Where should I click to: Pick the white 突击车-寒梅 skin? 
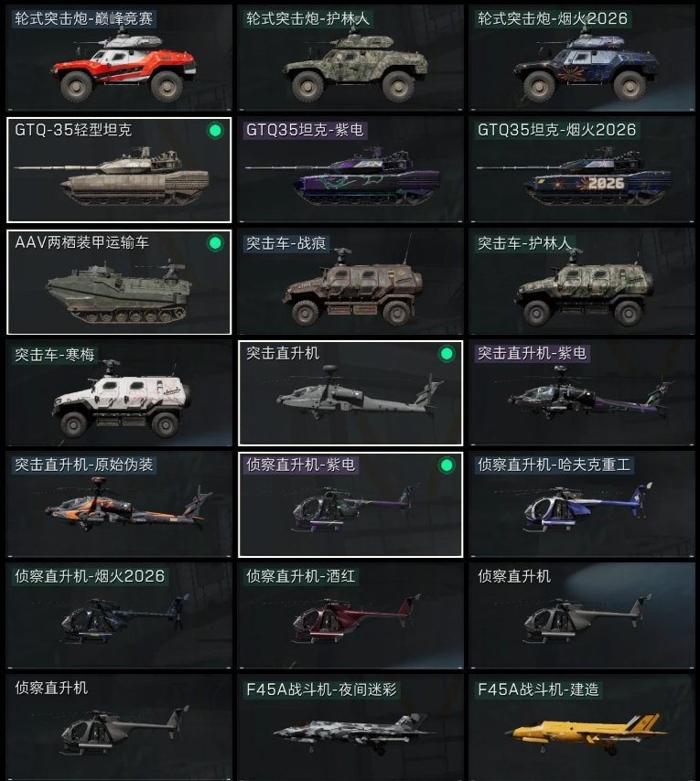click(119, 393)
